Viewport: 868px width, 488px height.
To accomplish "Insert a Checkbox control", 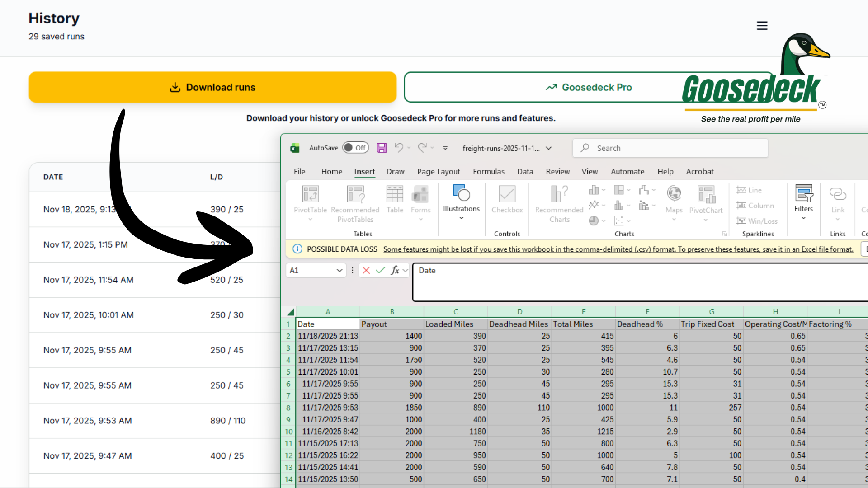I will coord(507,199).
